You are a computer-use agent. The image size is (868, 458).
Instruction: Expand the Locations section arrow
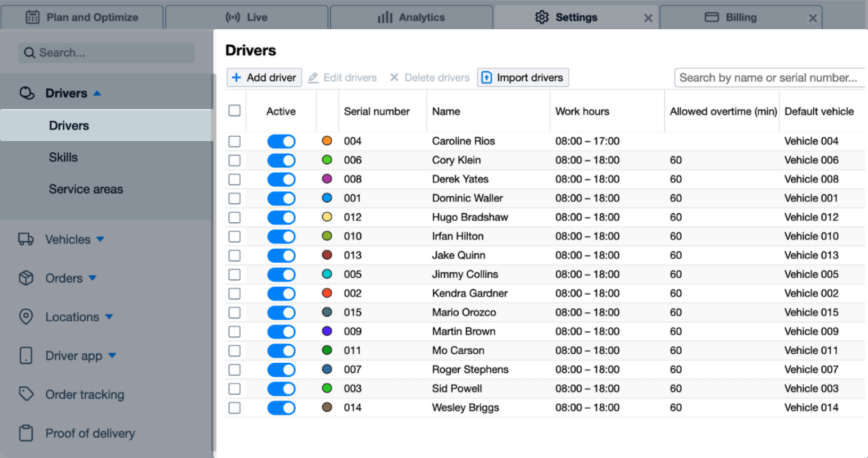point(109,317)
